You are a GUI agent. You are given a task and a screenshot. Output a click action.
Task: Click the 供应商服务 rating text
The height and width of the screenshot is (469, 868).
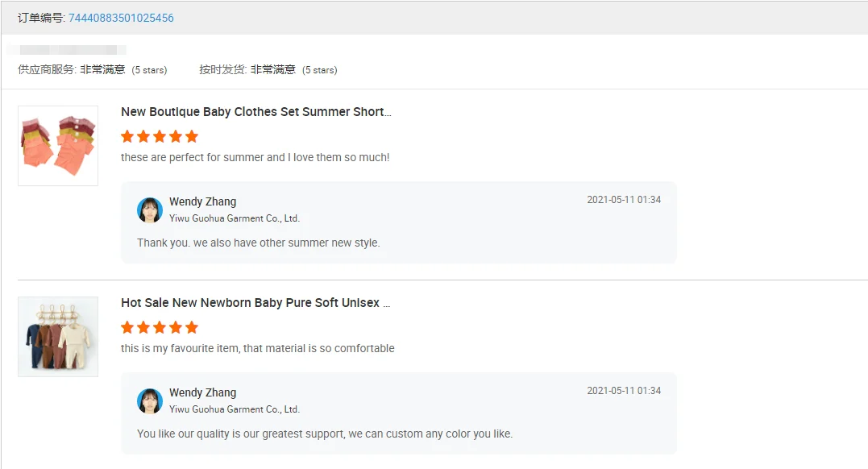point(92,70)
